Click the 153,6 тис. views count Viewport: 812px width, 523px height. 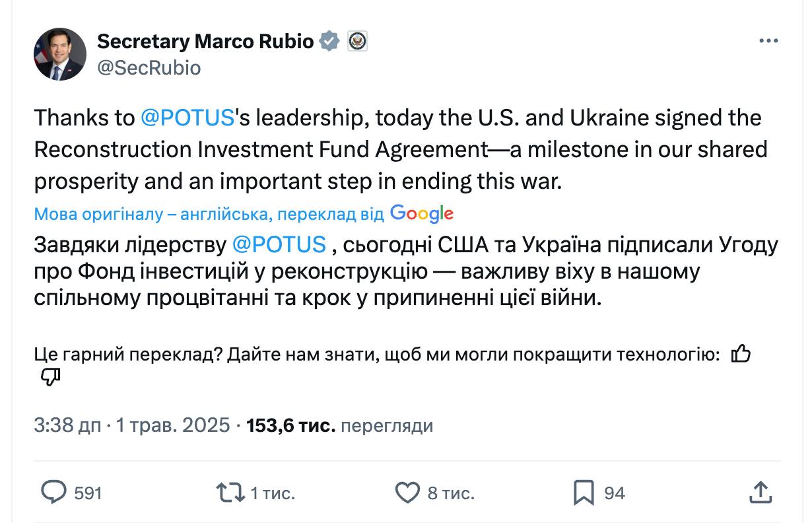tap(290, 425)
